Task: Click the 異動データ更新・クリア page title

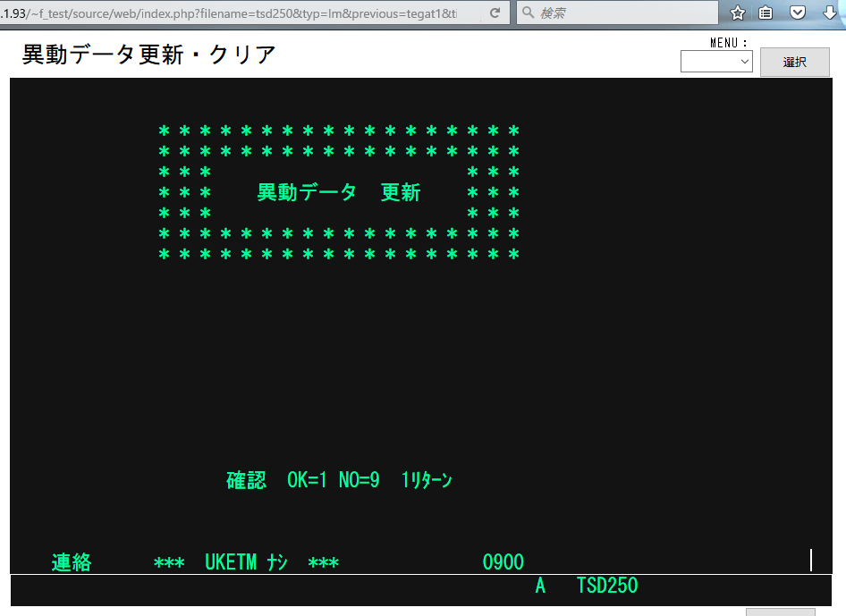Action: pos(148,55)
